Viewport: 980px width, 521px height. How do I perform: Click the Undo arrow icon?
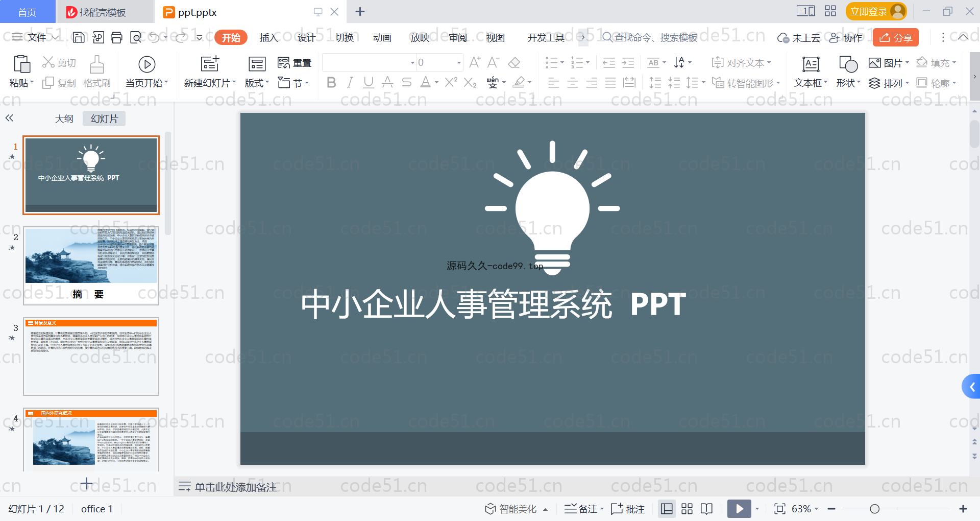click(x=154, y=37)
